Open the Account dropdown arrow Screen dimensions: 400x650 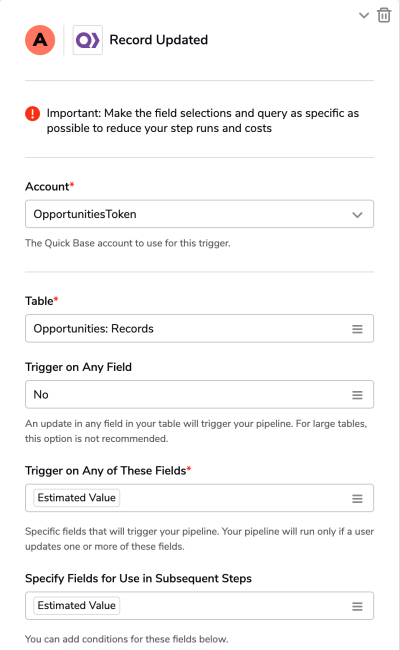(x=357, y=215)
